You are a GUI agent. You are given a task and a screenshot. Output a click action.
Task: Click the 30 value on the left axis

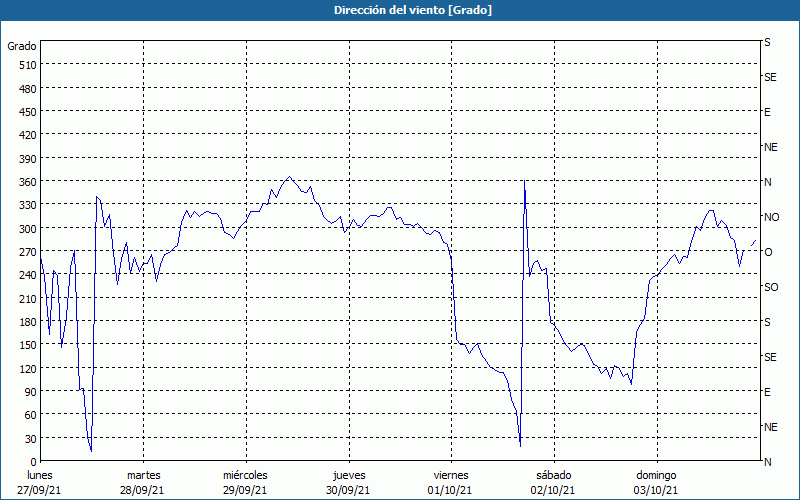pyautogui.click(x=31, y=439)
